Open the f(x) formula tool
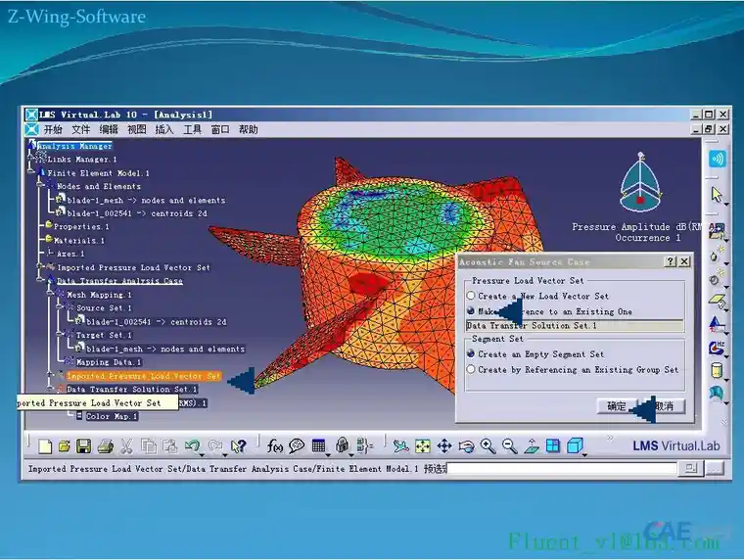The image size is (744, 560). click(275, 446)
